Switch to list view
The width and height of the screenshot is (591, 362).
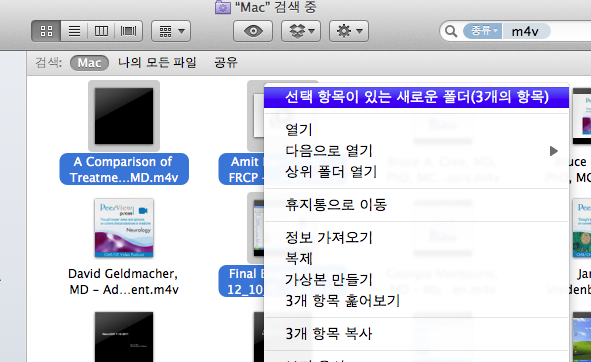(x=74, y=31)
